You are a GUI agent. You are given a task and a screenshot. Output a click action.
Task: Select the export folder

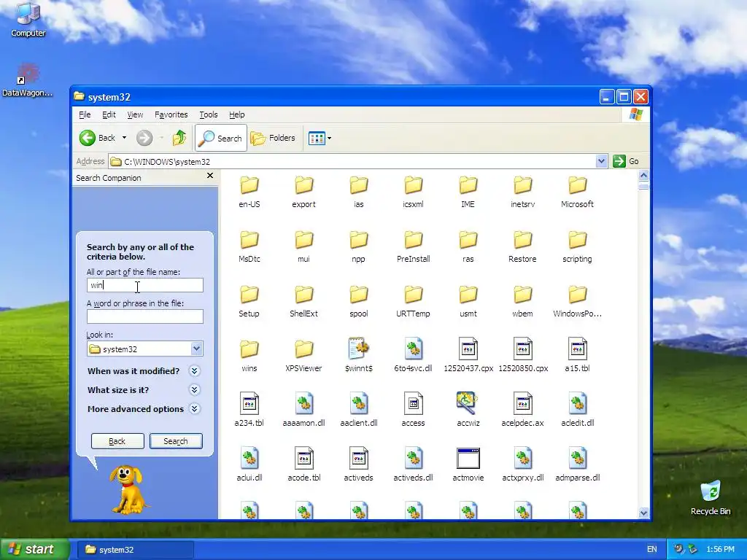pos(304,192)
